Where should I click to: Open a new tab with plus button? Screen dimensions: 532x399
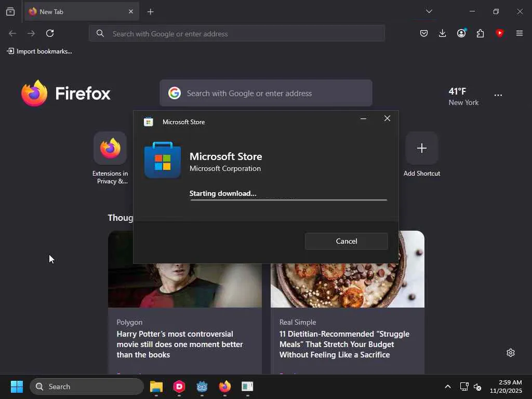(x=150, y=12)
